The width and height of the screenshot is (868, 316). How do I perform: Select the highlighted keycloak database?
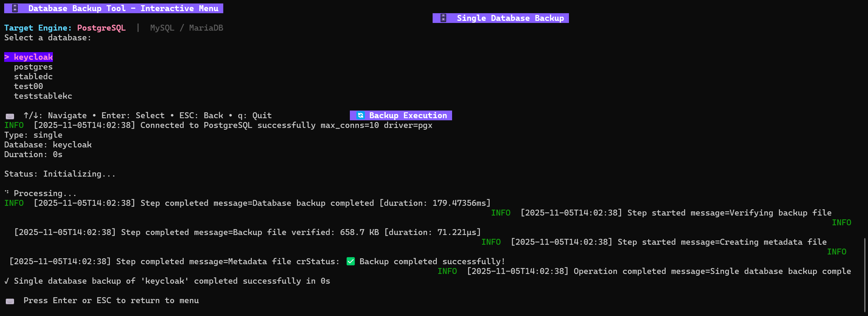33,57
